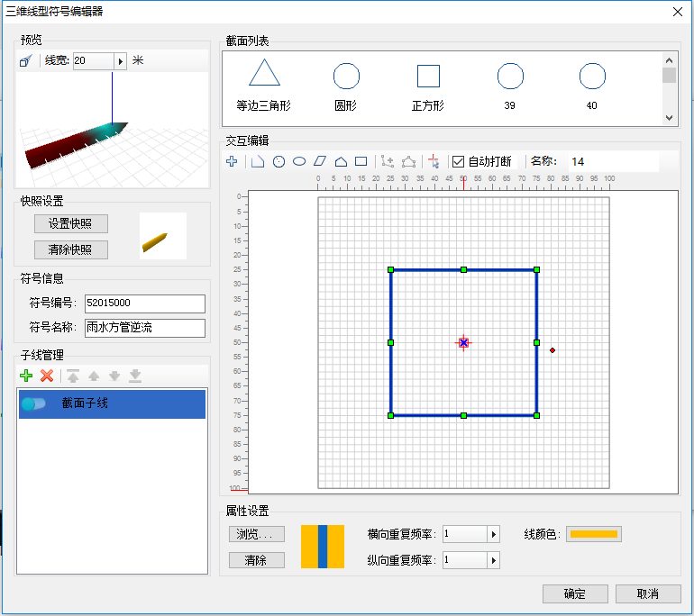Move sub-line to top
The image size is (694, 616).
pyautogui.click(x=73, y=376)
